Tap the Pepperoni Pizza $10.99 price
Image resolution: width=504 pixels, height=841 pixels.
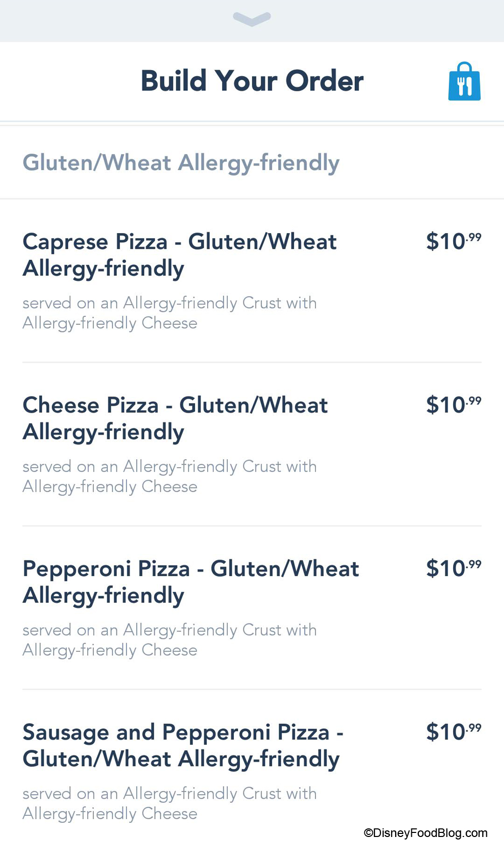pos(453,568)
